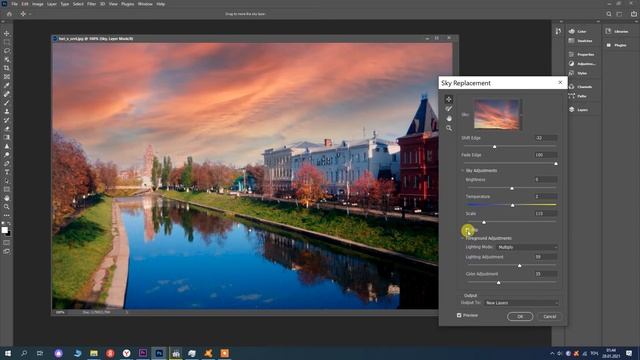Select the Path Selection tool
Viewport: 640px width, 360px height.
pos(7,180)
